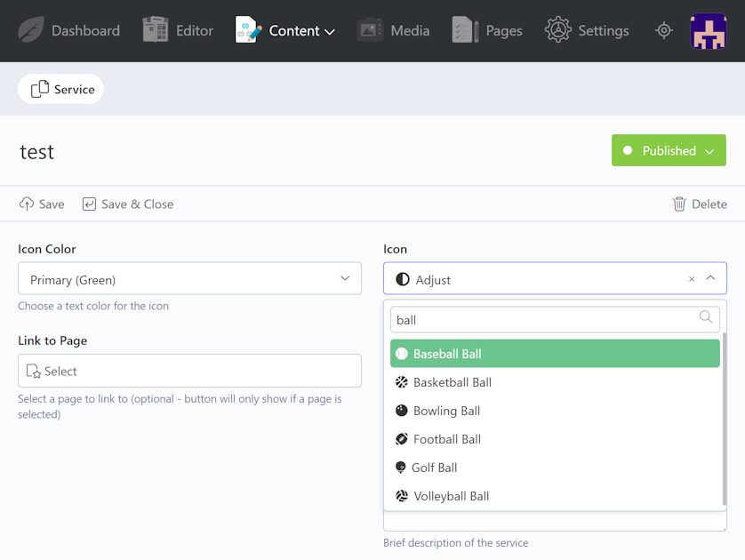The width and height of the screenshot is (745, 560).
Task: Expand the Content menu
Action: coord(285,30)
